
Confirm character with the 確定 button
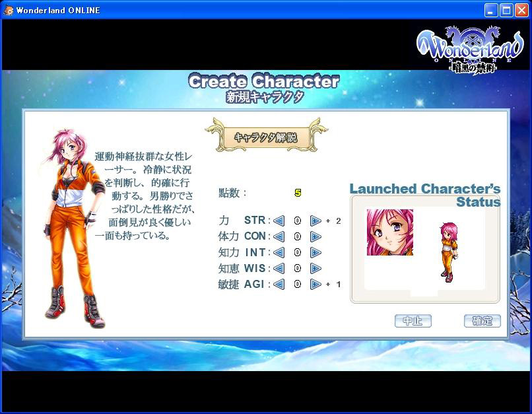[482, 321]
